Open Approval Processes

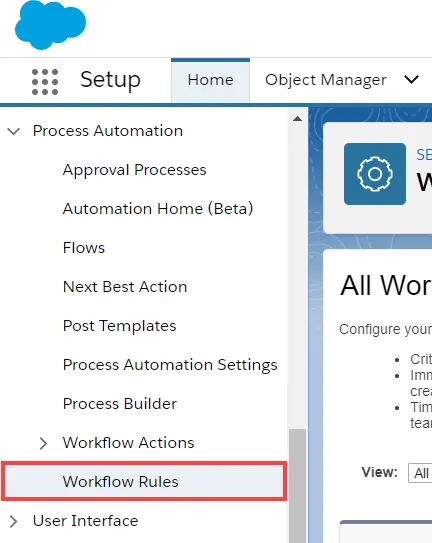point(134,170)
